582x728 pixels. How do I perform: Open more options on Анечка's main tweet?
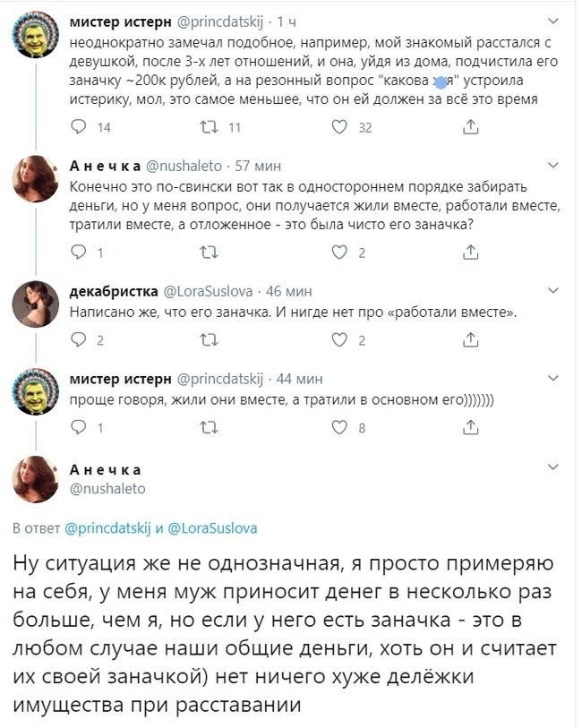point(552,467)
